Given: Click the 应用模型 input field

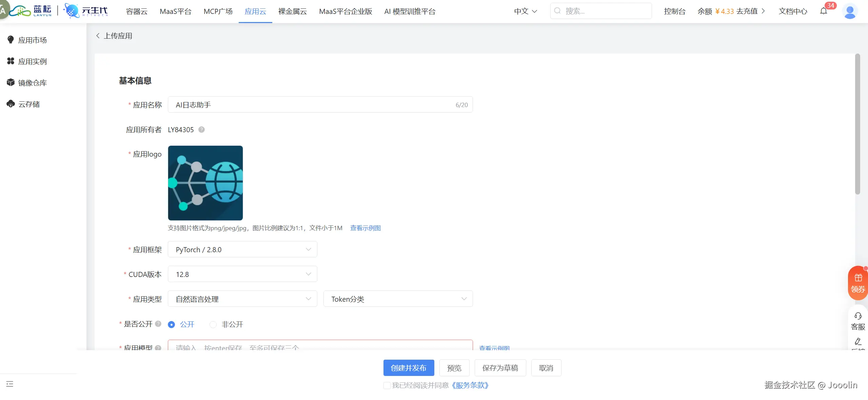Looking at the screenshot, I should [x=320, y=345].
